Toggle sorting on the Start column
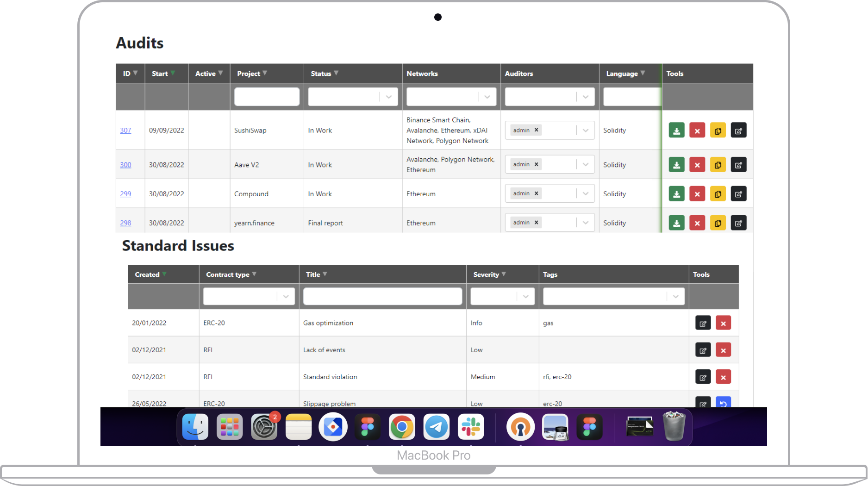Viewport: 868px width, 486px height. 173,73
